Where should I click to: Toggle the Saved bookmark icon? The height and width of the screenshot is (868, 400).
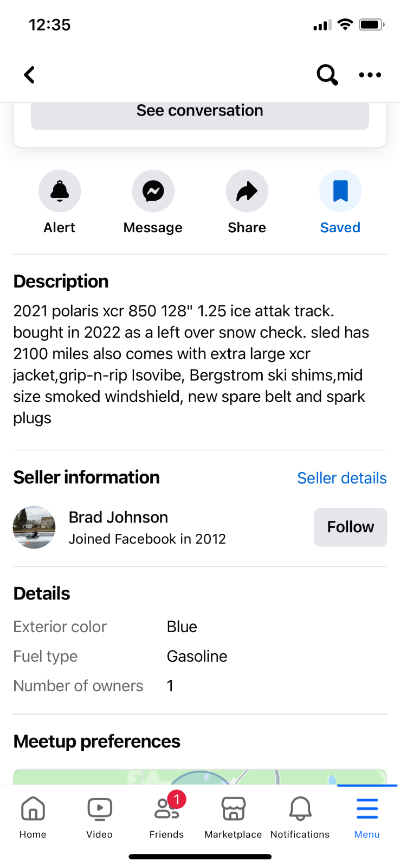(340, 191)
